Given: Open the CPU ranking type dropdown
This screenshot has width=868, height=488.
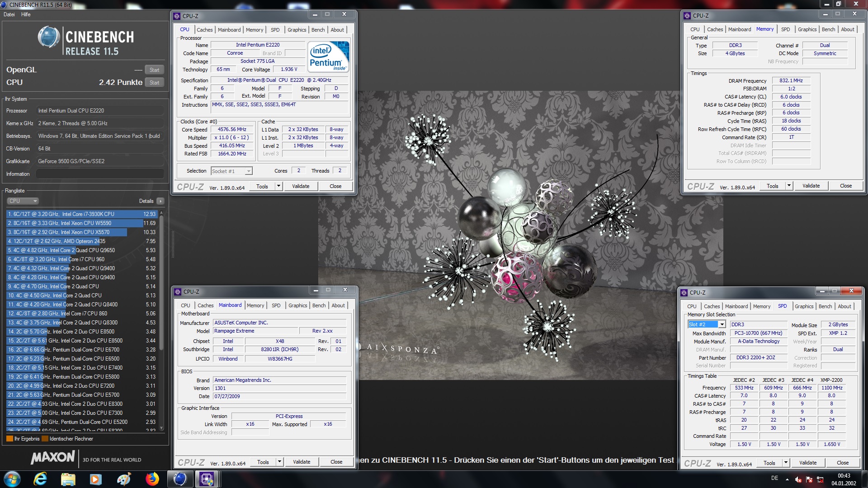Looking at the screenshot, I should (23, 201).
